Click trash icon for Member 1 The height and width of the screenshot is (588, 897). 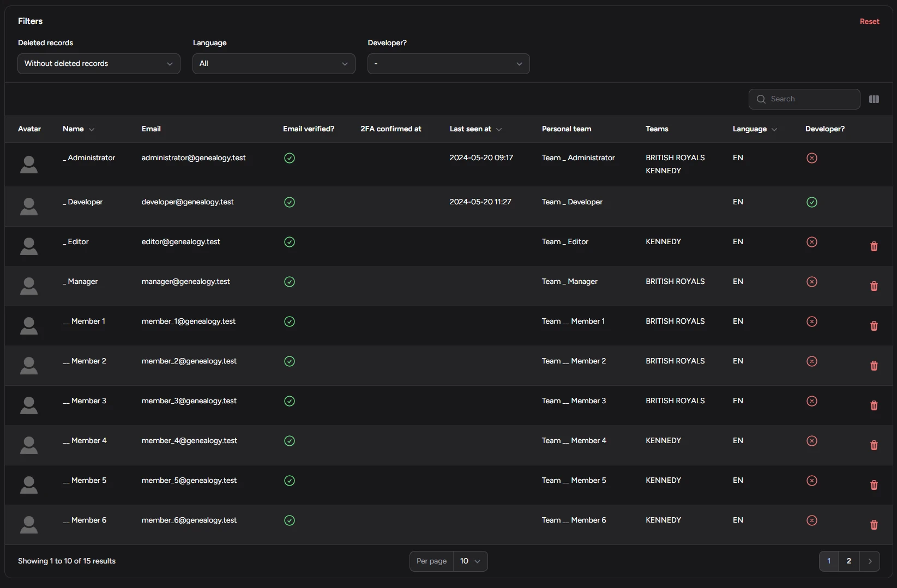coord(874,326)
